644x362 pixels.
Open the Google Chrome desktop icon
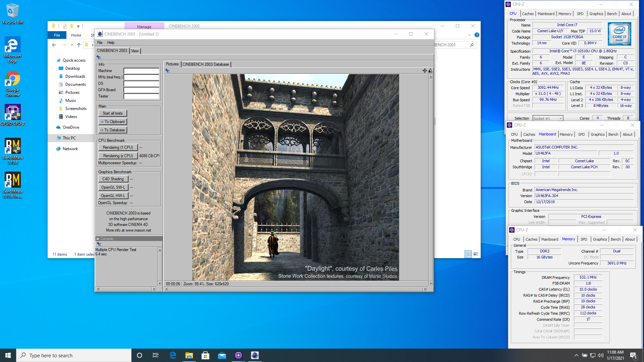(x=12, y=84)
